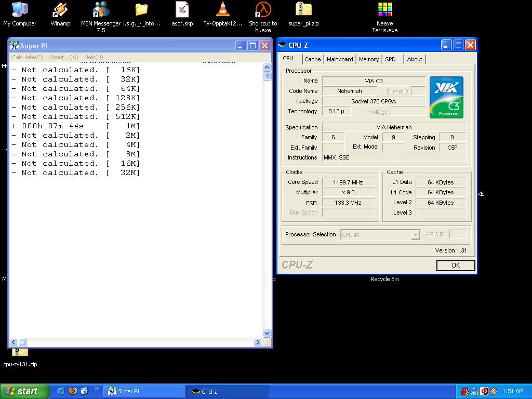Switch to CPU-Z taskbar button
Viewport: 532px width, 399px height.
228,391
